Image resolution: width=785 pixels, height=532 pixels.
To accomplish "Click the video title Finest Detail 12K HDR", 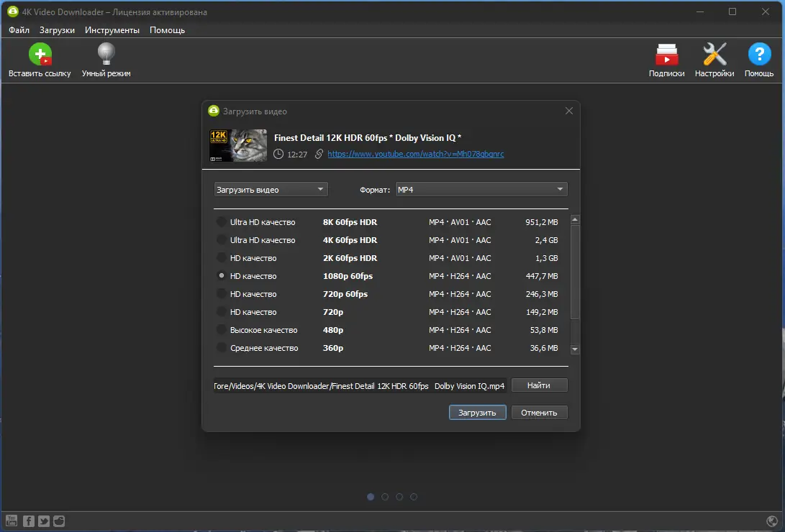I will pyautogui.click(x=368, y=138).
